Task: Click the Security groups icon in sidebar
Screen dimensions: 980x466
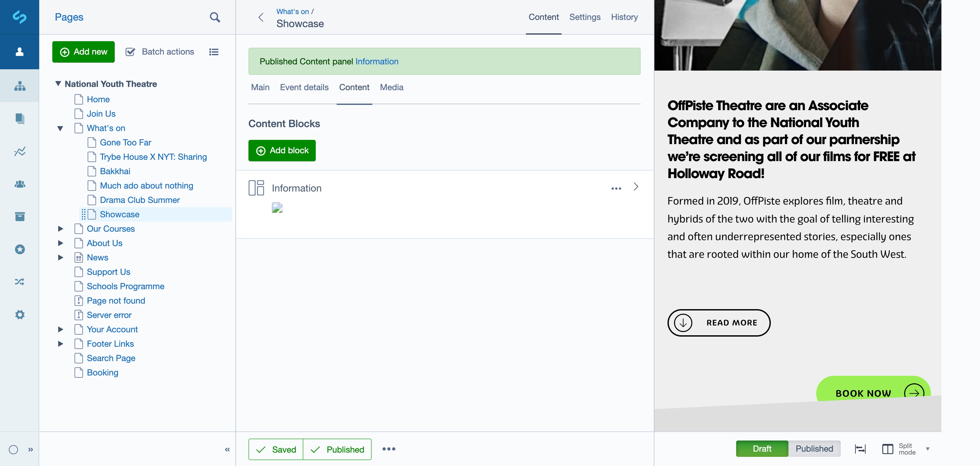Action: (x=19, y=184)
